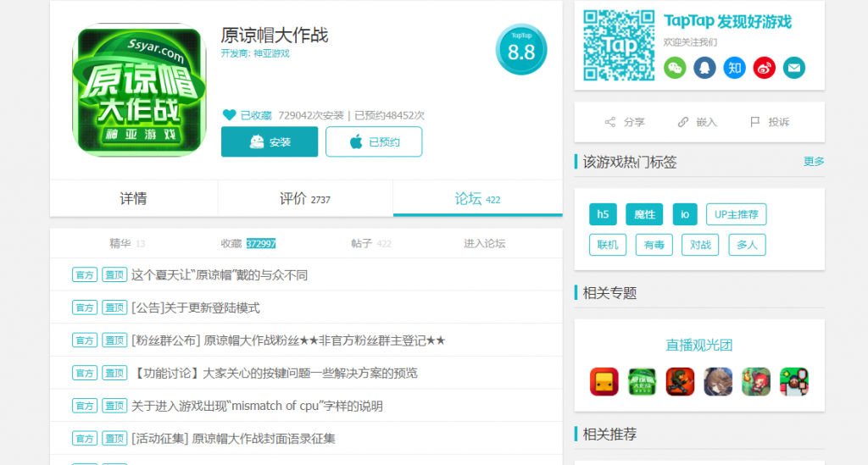Open the Weibo social icon
Viewport: 868px width, 465px height.
765,68
